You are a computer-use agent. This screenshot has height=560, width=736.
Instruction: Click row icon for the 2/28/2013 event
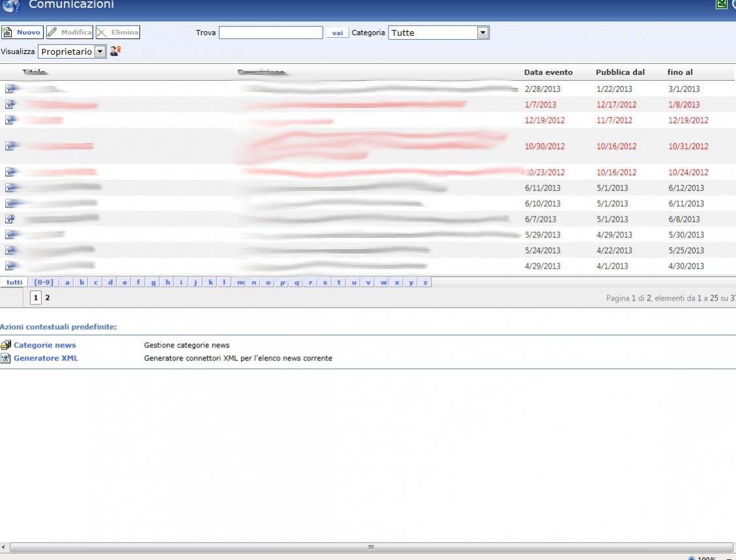[10, 89]
